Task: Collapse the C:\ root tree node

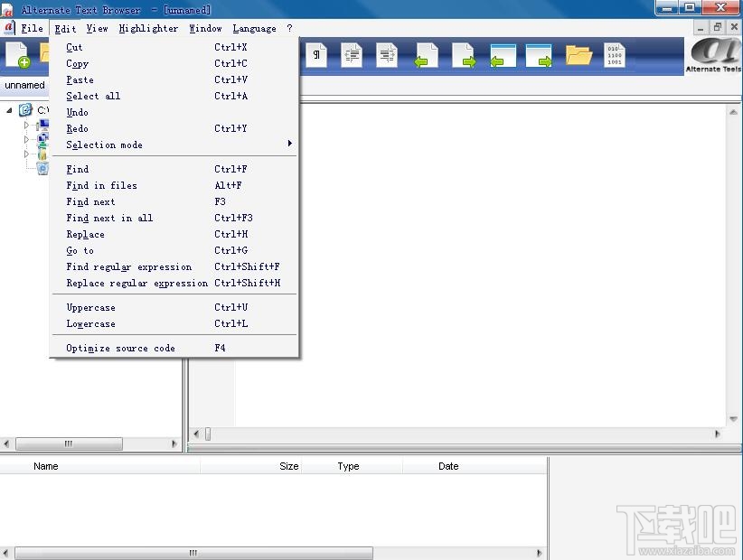Action: click(9, 110)
